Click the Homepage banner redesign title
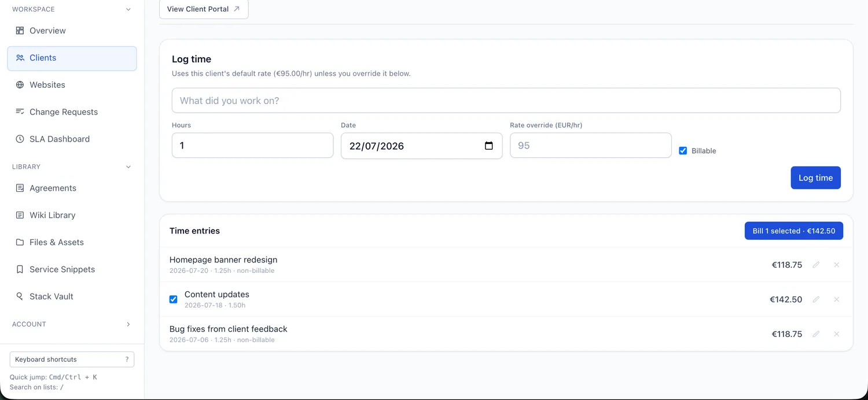The width and height of the screenshot is (868, 400). (223, 260)
